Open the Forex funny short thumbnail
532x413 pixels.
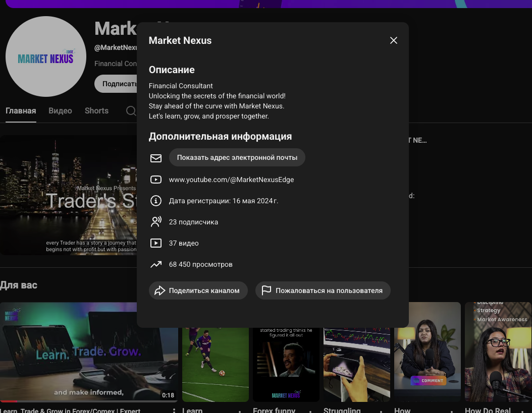tap(286, 365)
